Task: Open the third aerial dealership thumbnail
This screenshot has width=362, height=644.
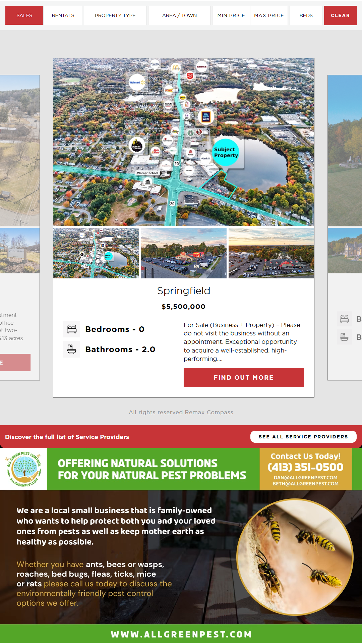Action: pyautogui.click(x=271, y=253)
